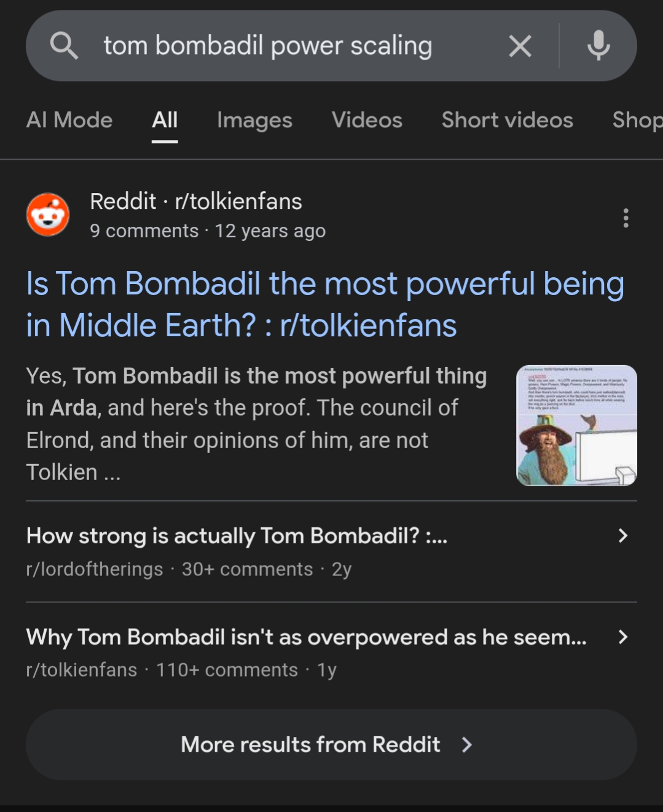Switch to AI Mode tab

[69, 120]
